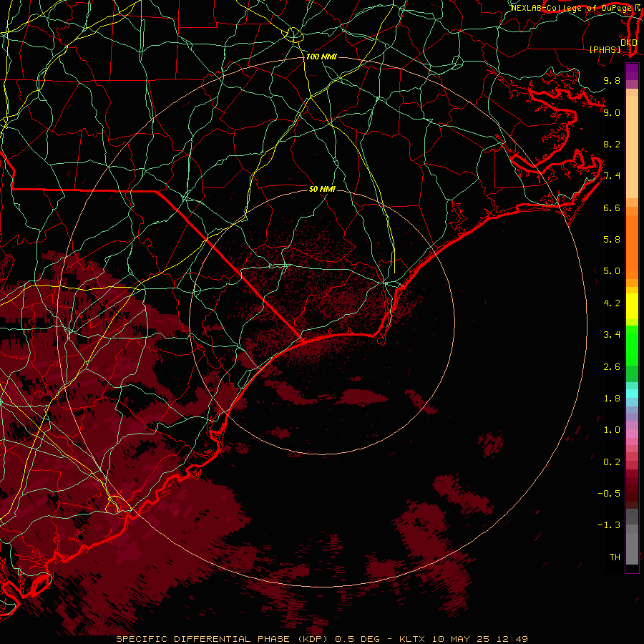This screenshot has height=644, width=644.
Task: Click the 0.2 color scale value
Action: coord(612,462)
